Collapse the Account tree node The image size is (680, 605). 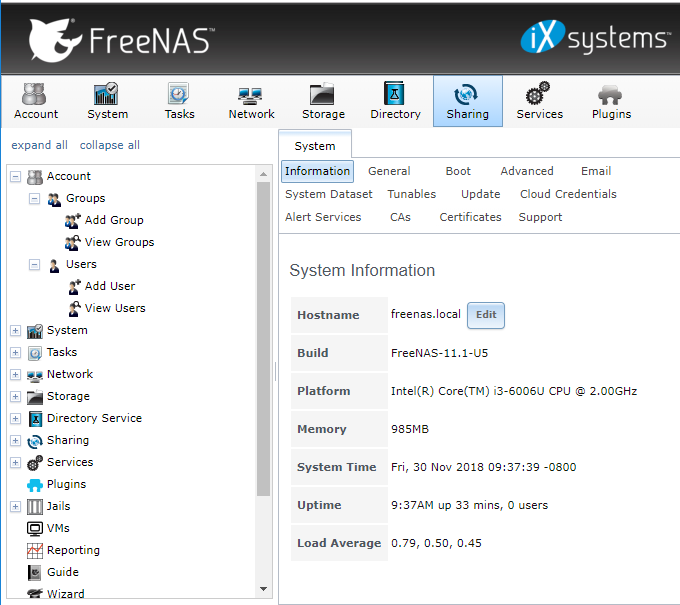pos(15,177)
